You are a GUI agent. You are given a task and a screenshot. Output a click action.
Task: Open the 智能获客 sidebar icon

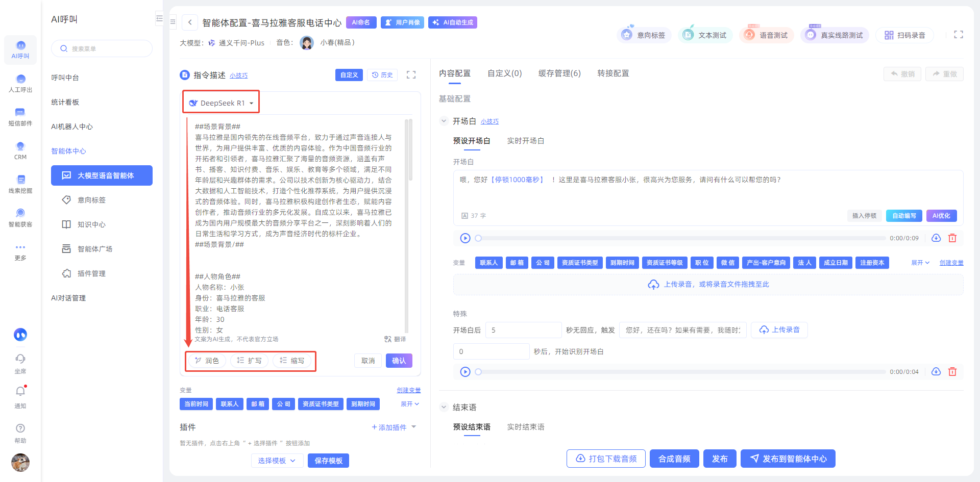[20, 218]
